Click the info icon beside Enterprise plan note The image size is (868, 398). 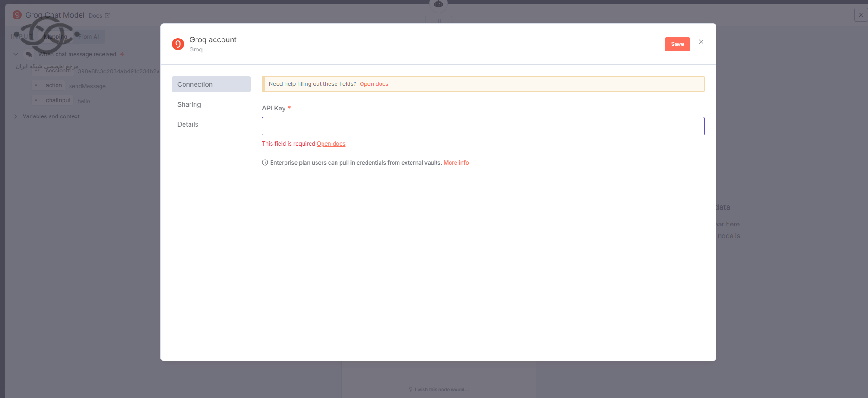[x=265, y=162]
